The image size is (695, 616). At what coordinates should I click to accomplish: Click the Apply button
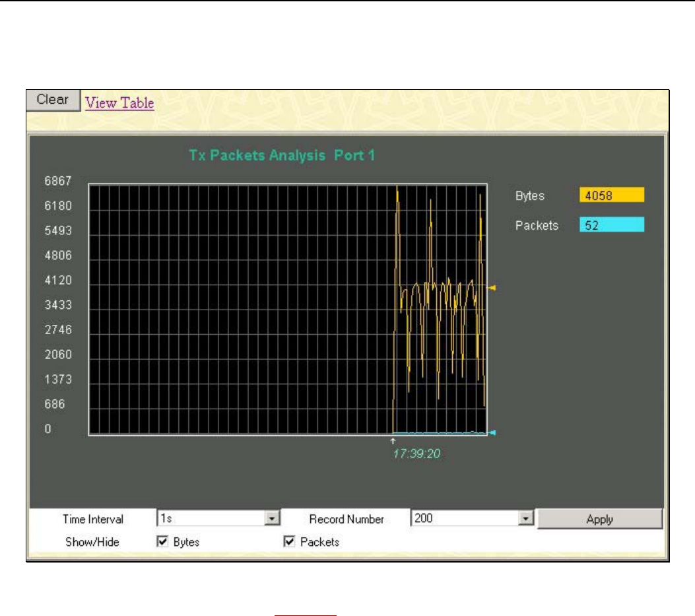[x=599, y=520]
